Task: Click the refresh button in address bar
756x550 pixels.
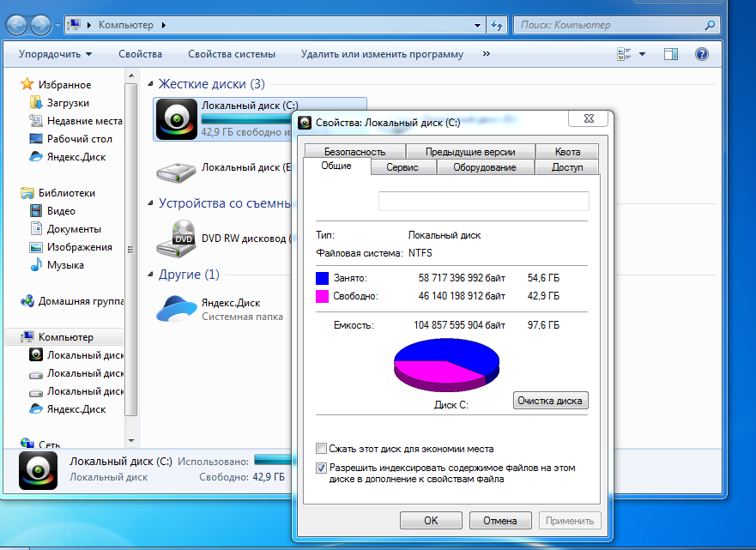Action: point(496,26)
